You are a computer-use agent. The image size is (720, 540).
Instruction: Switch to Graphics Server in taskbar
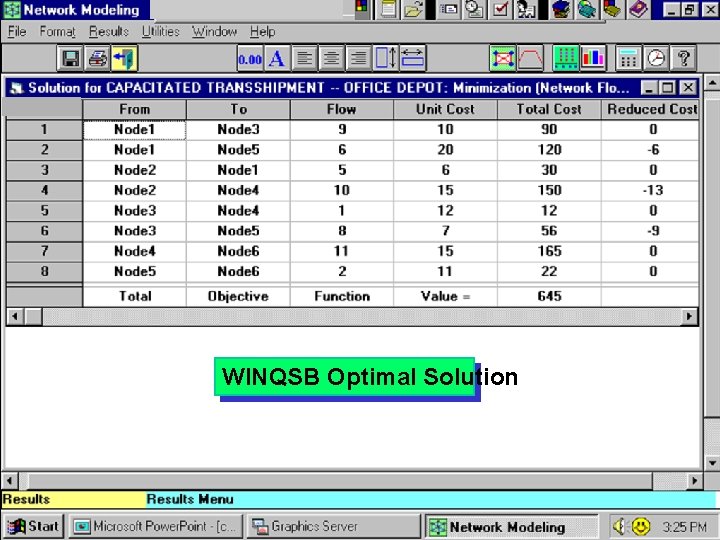(x=333, y=526)
